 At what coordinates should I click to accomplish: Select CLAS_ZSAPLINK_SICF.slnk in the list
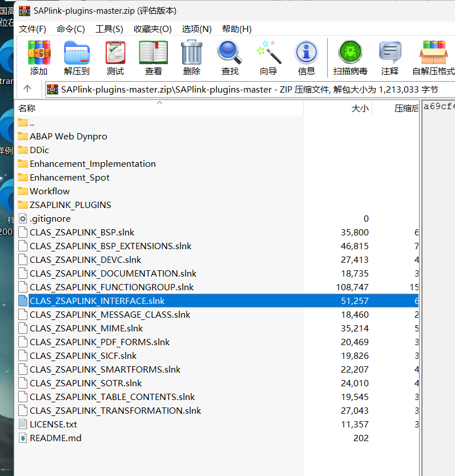83,355
